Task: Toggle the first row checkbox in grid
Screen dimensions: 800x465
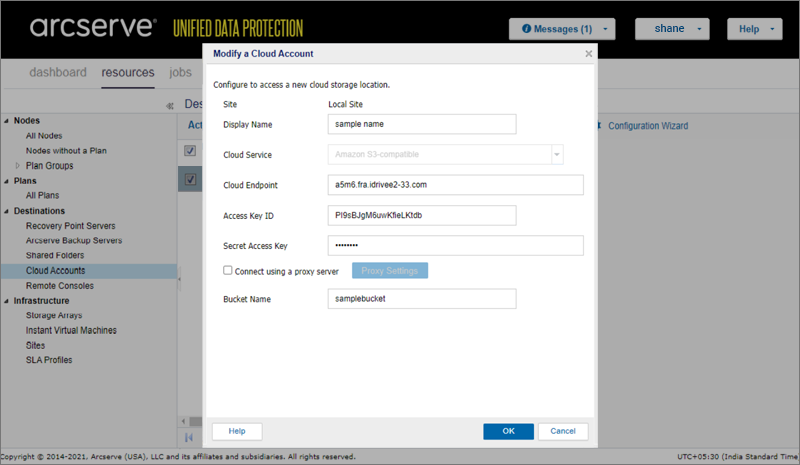Action: 190,151
